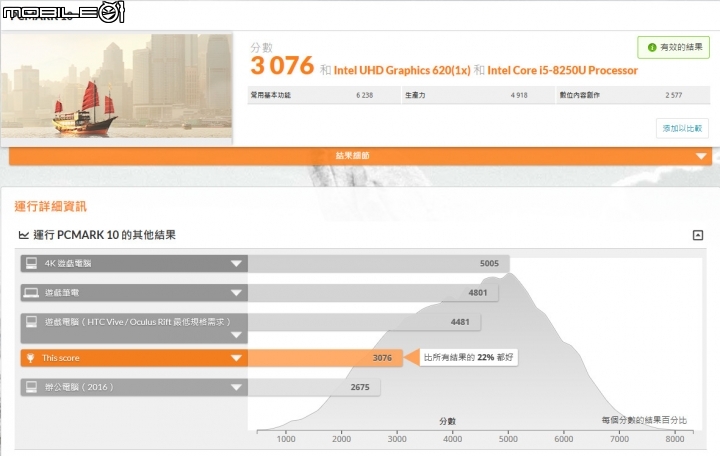Image resolution: width=720 pixels, height=456 pixels.
Task: Click the 22% better-than tooltip label
Action: (468, 357)
